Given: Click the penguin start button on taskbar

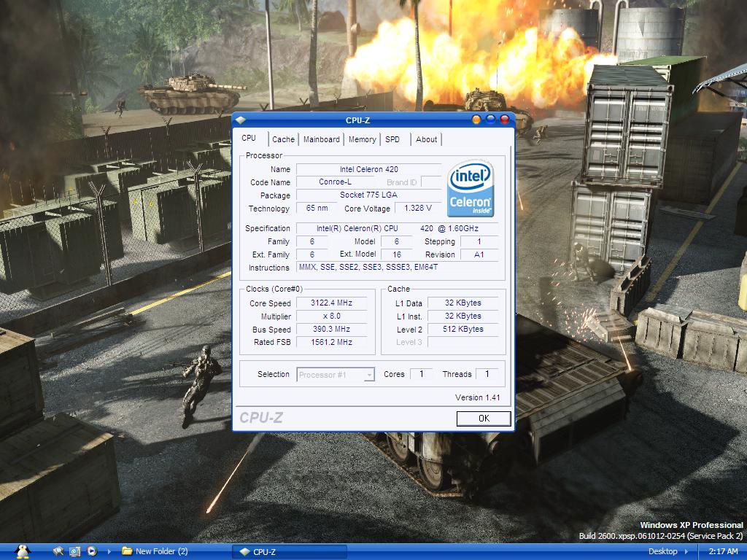Looking at the screenshot, I should pyautogui.click(x=22, y=551).
